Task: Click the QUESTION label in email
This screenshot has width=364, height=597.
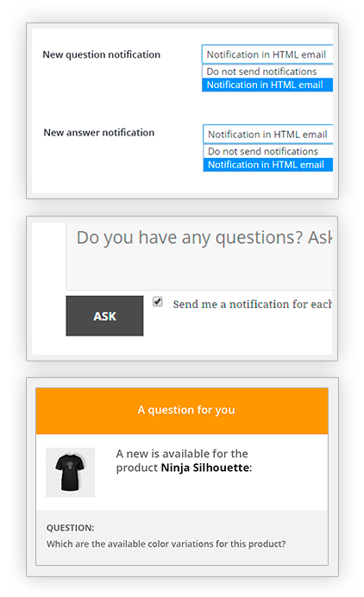Action: (71, 528)
